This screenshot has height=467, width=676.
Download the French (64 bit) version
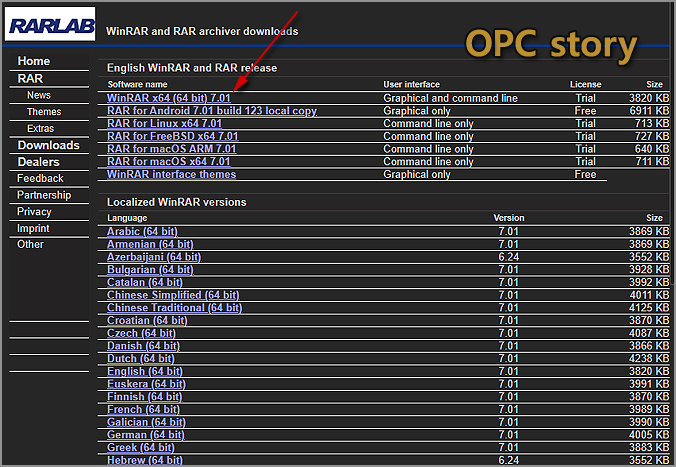point(143,409)
